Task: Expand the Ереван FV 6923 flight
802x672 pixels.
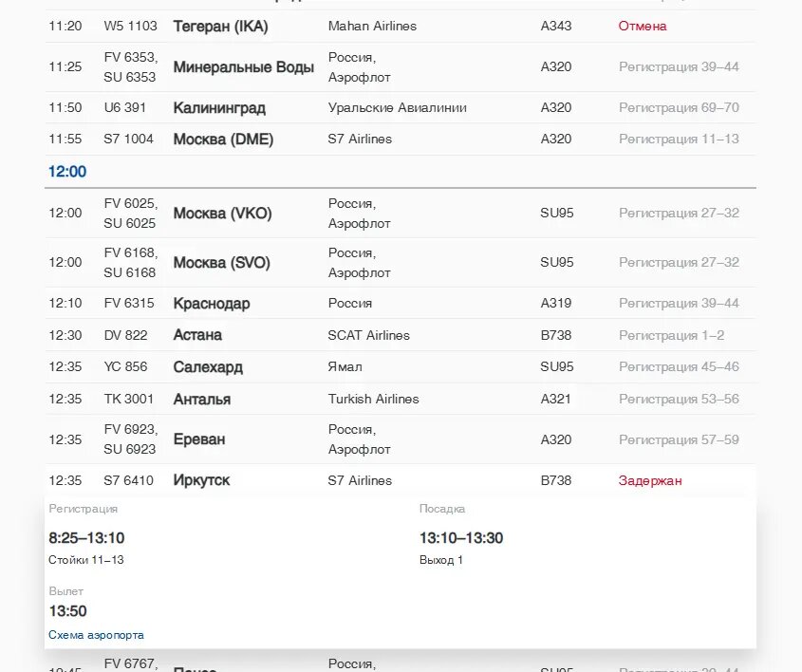Action: coord(401,439)
